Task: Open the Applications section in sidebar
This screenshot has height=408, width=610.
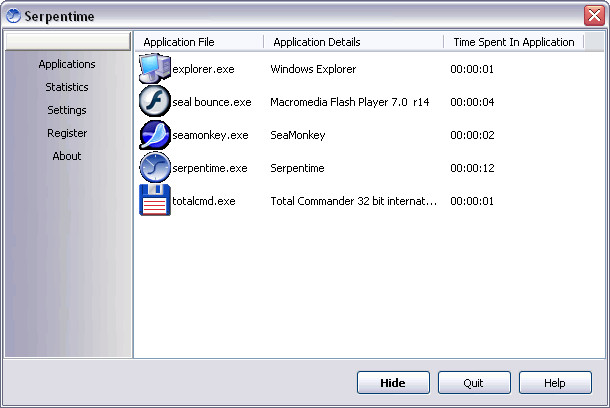Action: point(67,64)
